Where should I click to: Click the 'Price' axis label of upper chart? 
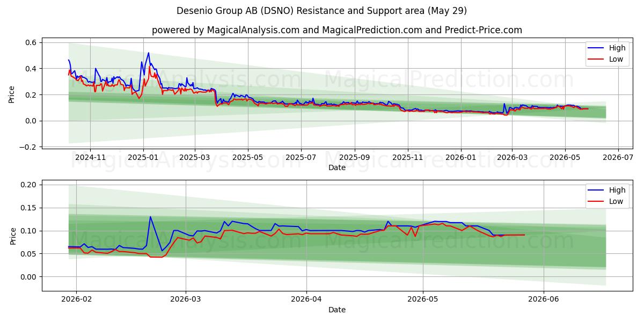[x=12, y=93]
